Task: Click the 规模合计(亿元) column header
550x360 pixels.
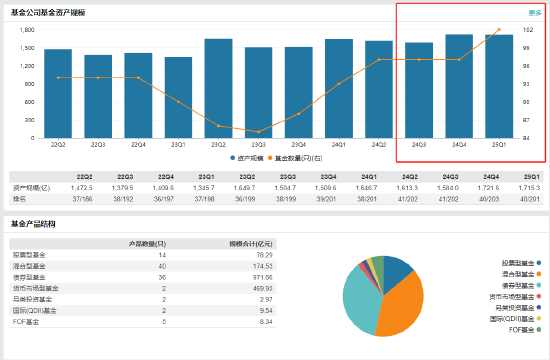Action: (x=251, y=244)
